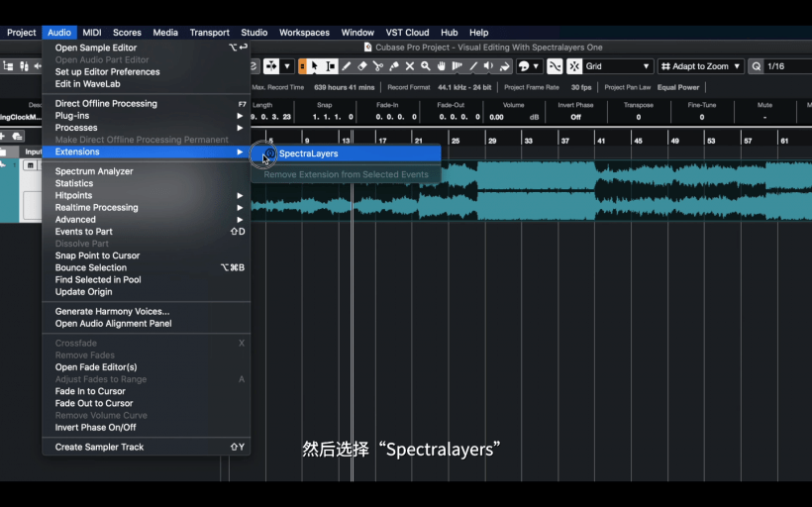Select the Comp hand tool

point(442,66)
